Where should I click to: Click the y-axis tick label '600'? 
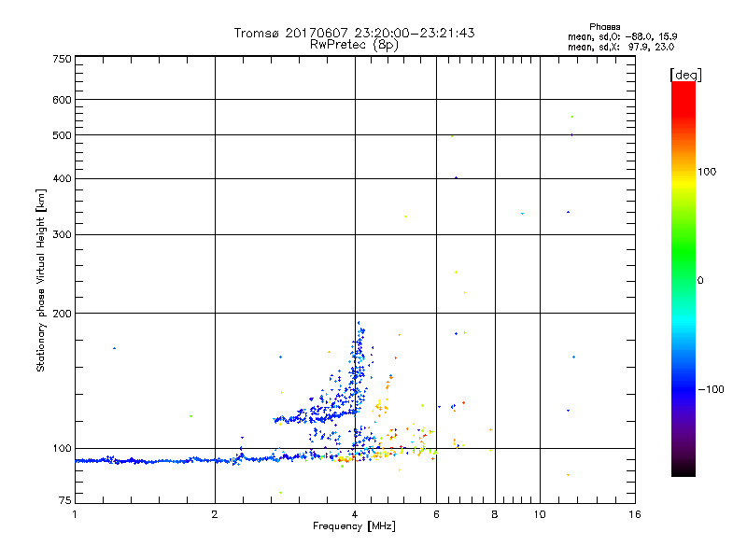(x=62, y=100)
